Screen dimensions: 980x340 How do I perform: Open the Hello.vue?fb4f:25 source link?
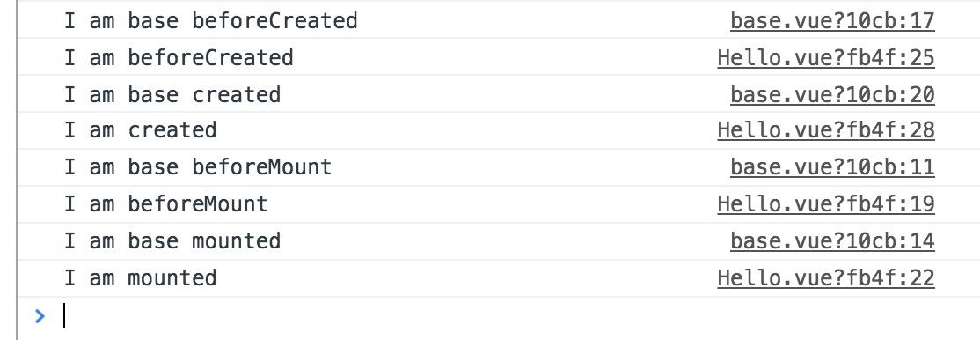tap(826, 58)
